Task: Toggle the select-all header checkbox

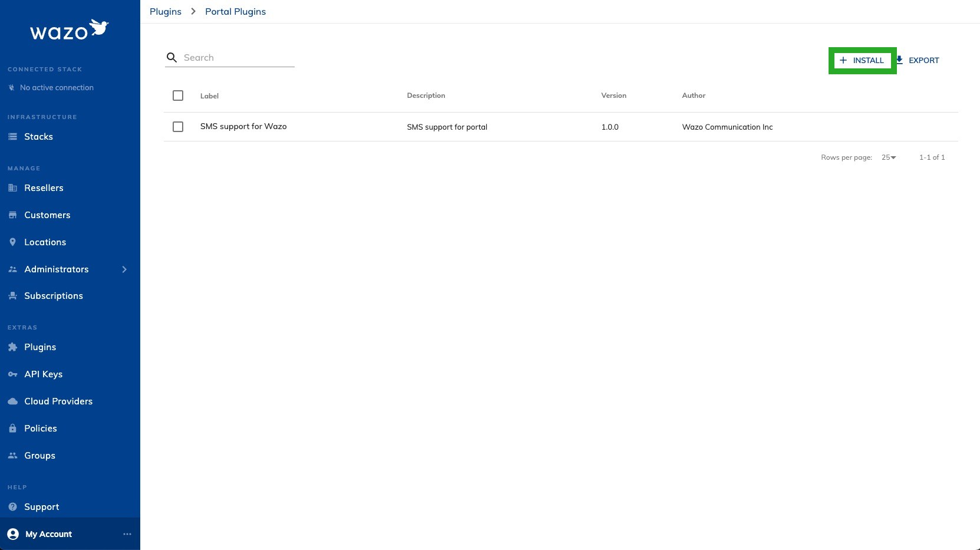Action: (178, 95)
